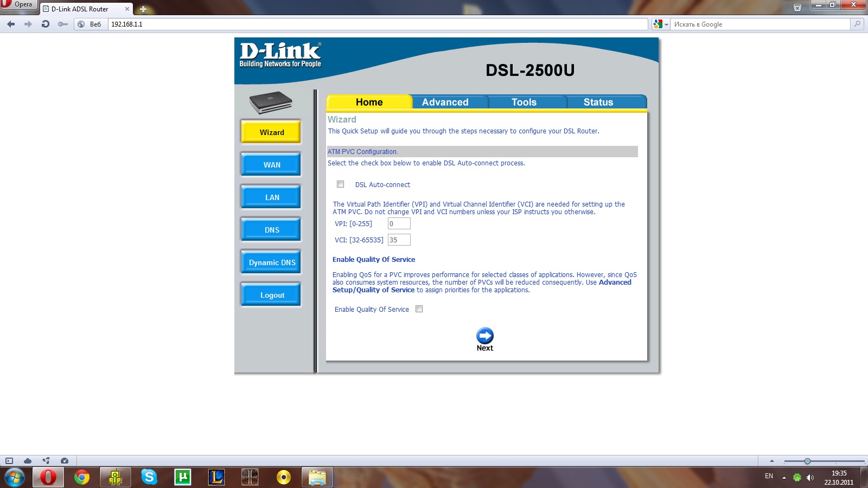The height and width of the screenshot is (488, 868).
Task: Open the DNS settings page
Action: point(271,229)
